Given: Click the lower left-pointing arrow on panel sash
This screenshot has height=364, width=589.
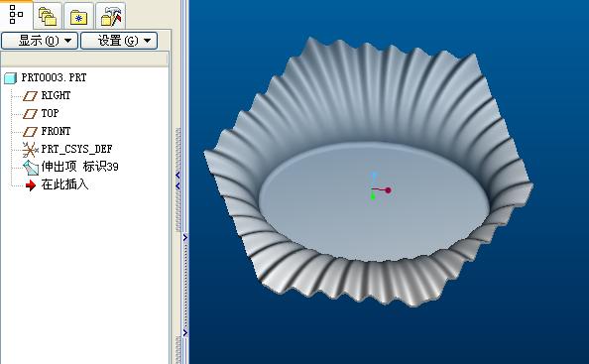Looking at the screenshot, I should pyautogui.click(x=177, y=185).
